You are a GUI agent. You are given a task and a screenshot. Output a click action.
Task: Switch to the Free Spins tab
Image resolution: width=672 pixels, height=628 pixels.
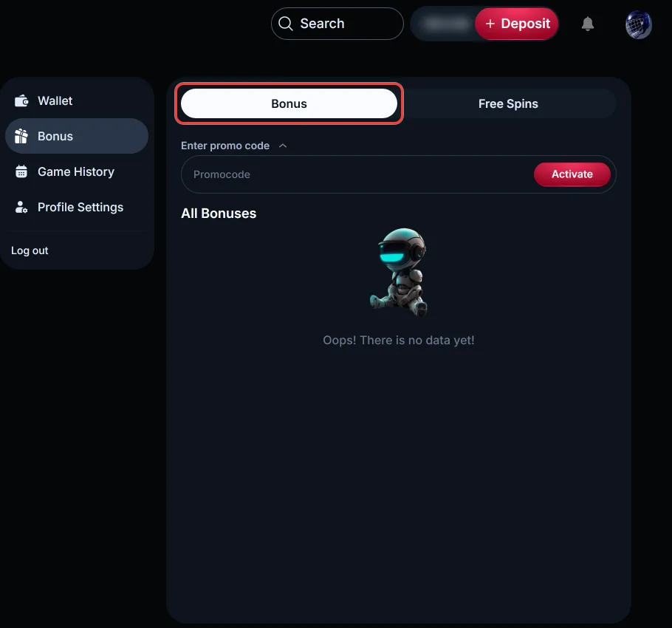(508, 103)
